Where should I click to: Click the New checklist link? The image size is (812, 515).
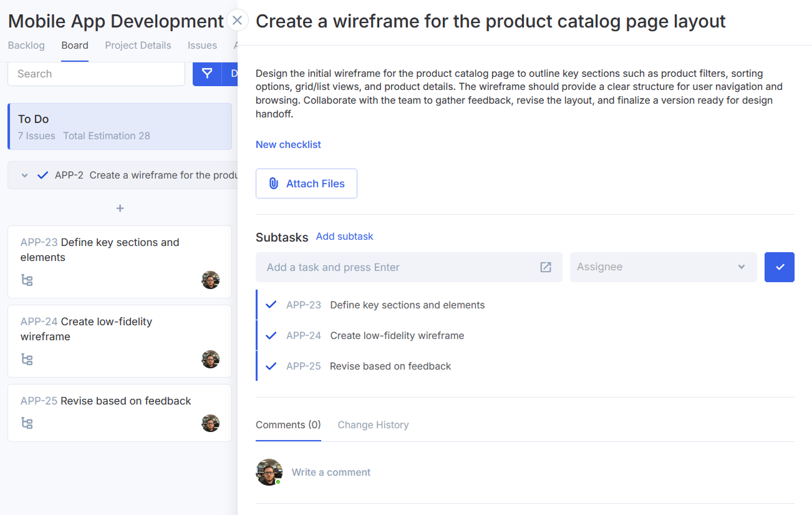tap(288, 144)
